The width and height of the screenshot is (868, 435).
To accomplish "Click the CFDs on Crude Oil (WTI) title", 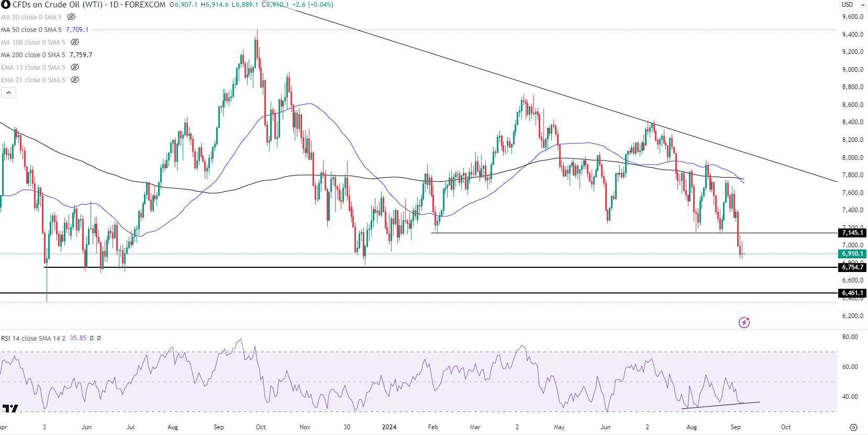I will 57,5.
